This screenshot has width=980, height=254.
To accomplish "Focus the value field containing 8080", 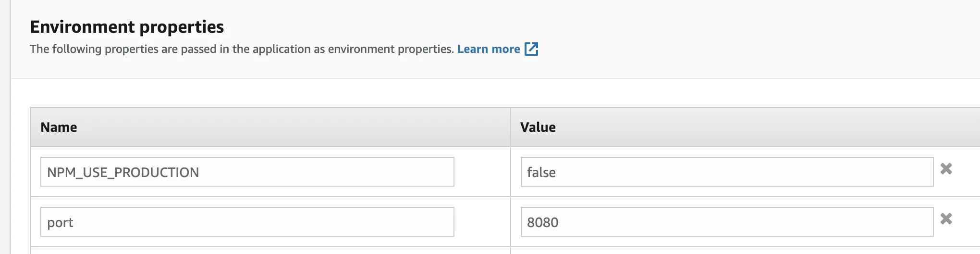I will (726, 222).
